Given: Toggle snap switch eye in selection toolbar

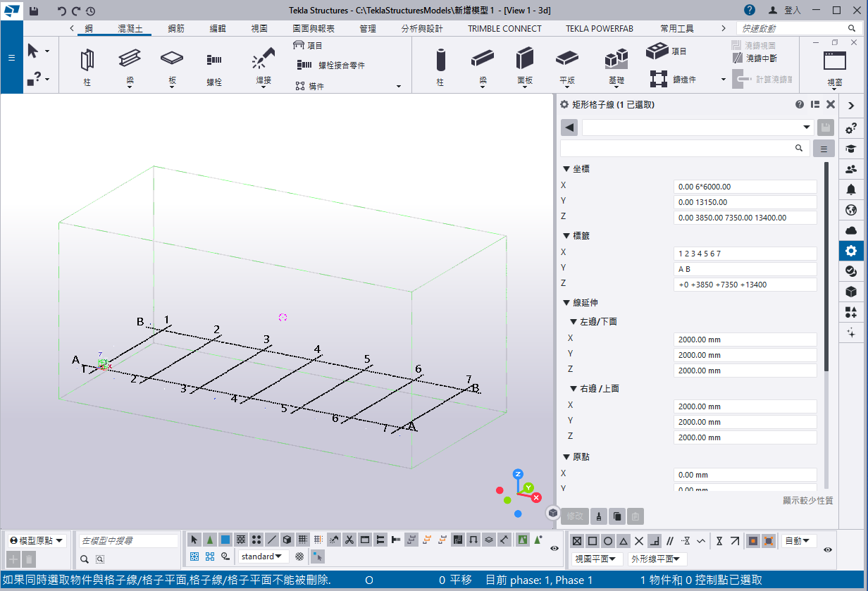Looking at the screenshot, I should pyautogui.click(x=554, y=548).
